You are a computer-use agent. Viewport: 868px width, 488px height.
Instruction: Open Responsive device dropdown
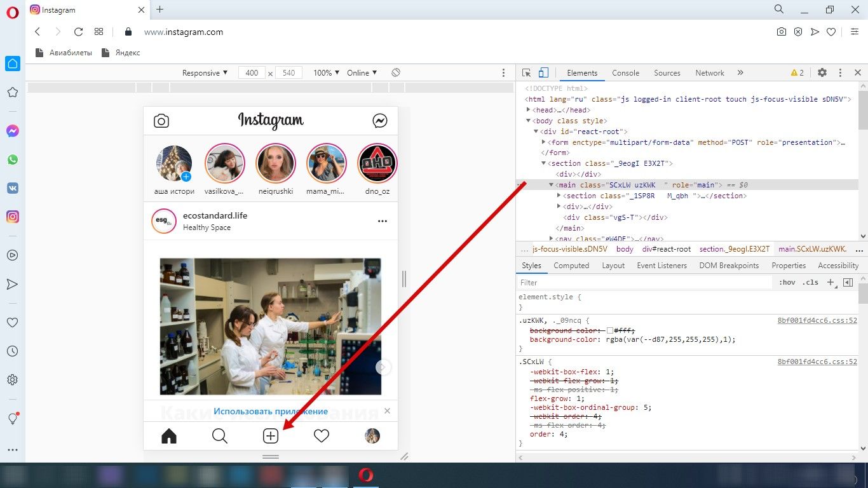pyautogui.click(x=205, y=73)
